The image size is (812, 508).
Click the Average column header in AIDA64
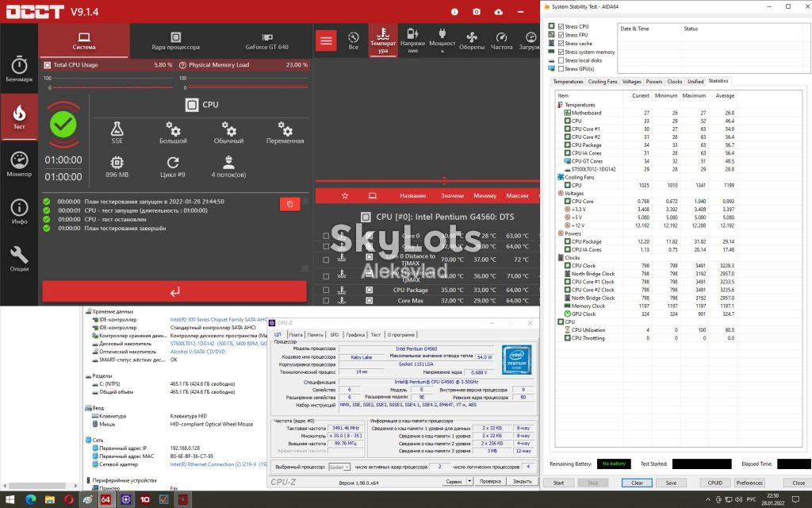pyautogui.click(x=725, y=96)
